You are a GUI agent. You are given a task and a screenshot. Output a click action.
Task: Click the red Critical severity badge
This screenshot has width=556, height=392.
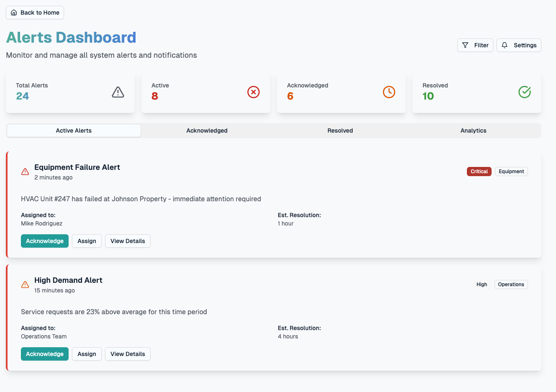pos(479,172)
